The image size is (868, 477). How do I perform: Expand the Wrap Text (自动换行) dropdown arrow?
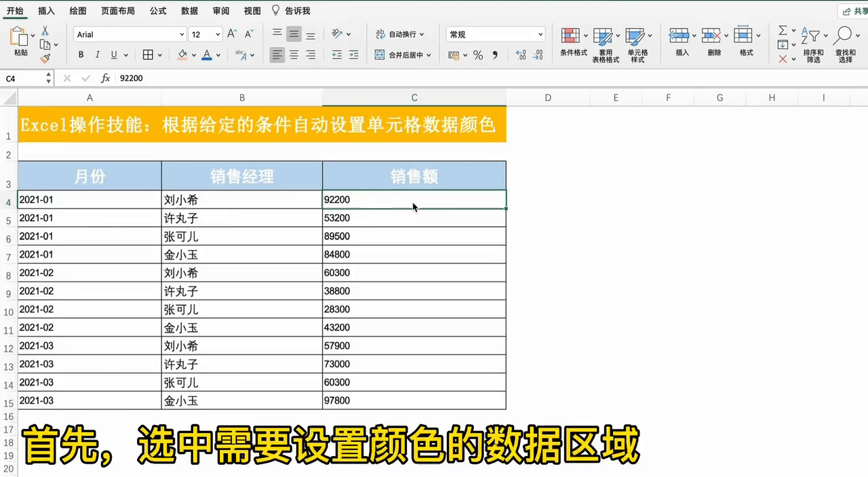tap(422, 34)
